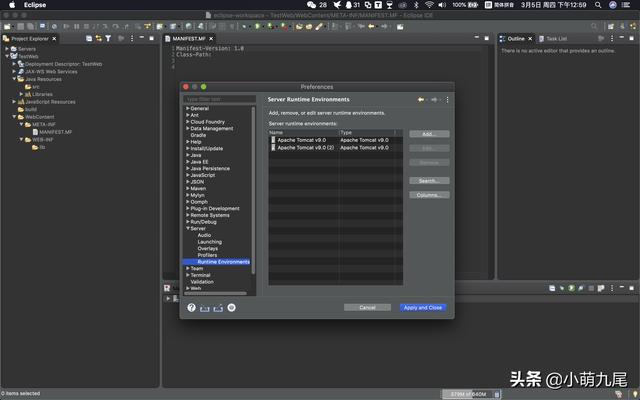Close the Project Explorer tab
The image size is (640, 400).
[x=54, y=39]
